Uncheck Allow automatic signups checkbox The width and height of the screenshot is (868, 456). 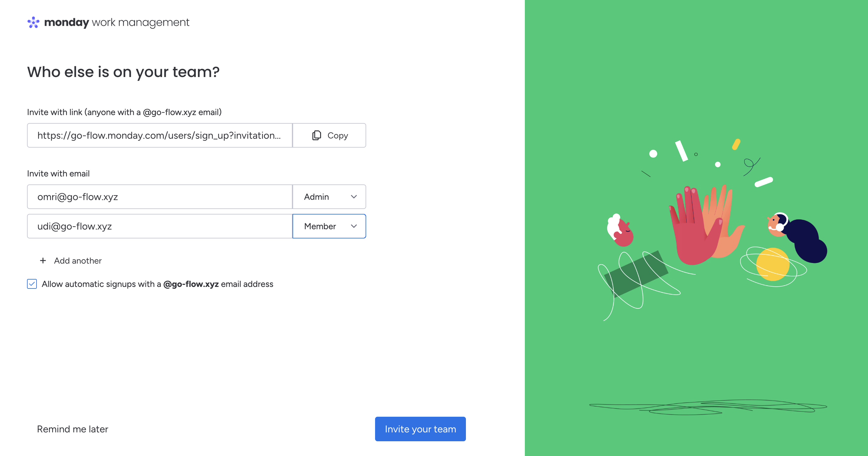32,284
